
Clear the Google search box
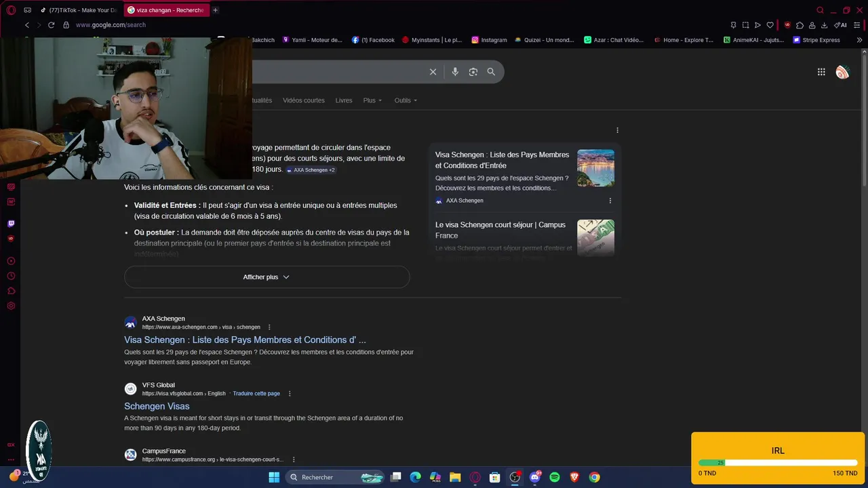pyautogui.click(x=433, y=72)
